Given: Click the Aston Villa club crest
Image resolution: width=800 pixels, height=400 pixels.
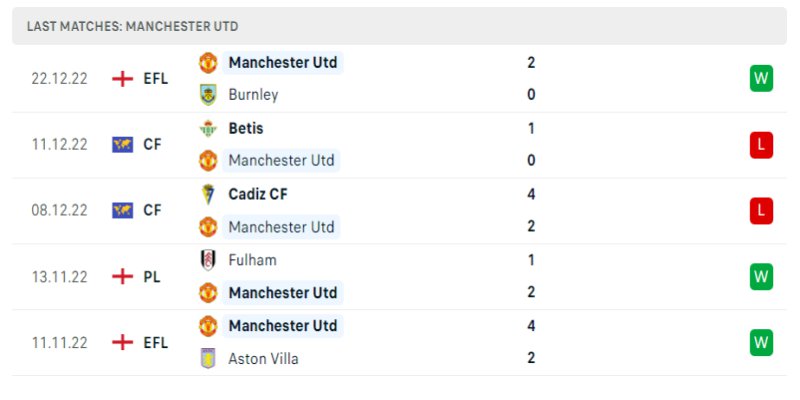Looking at the screenshot, I should pos(208,358).
